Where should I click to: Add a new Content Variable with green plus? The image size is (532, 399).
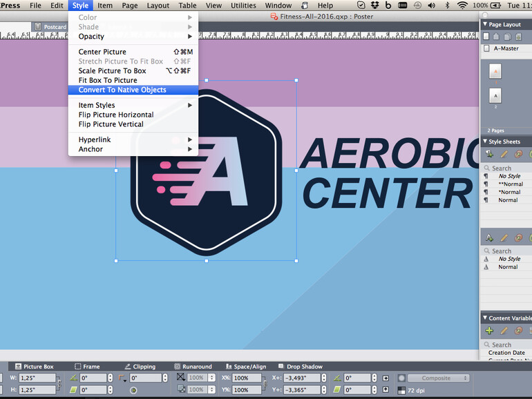489,331
